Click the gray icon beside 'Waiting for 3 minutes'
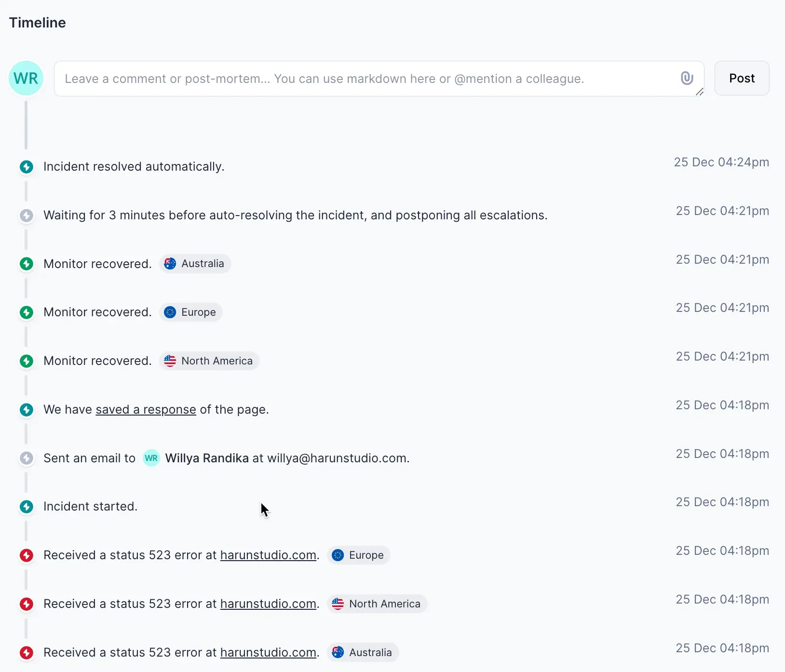Image resolution: width=785 pixels, height=672 pixels. click(27, 215)
